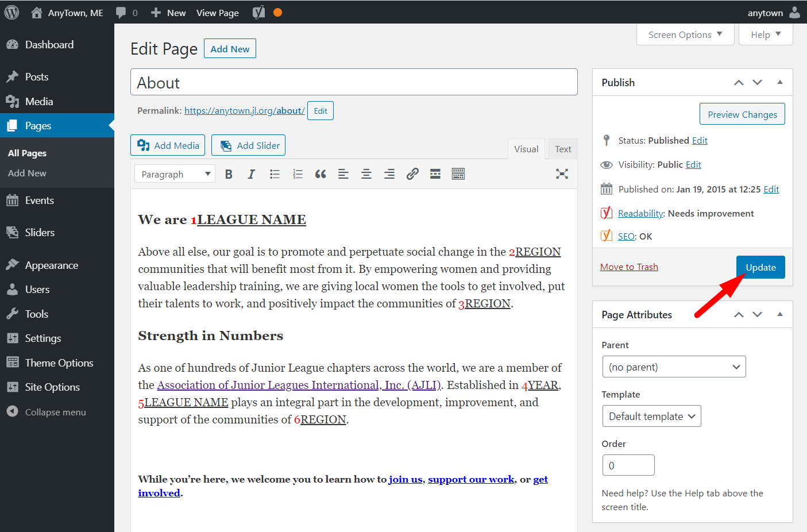This screenshot has height=532, width=807.
Task: Insert or edit a link
Action: tap(412, 174)
